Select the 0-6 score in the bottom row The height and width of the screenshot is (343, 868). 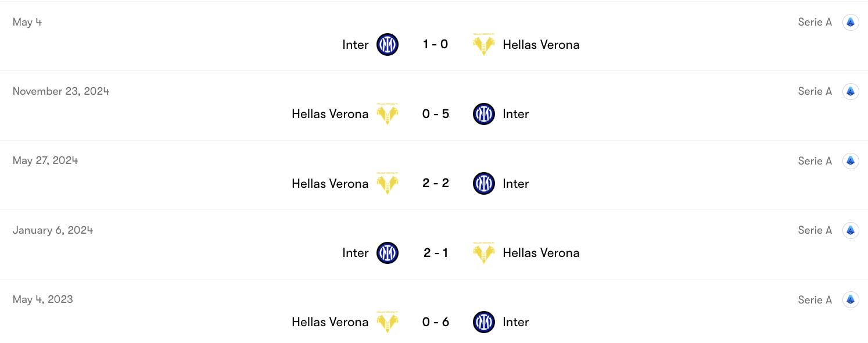(436, 321)
